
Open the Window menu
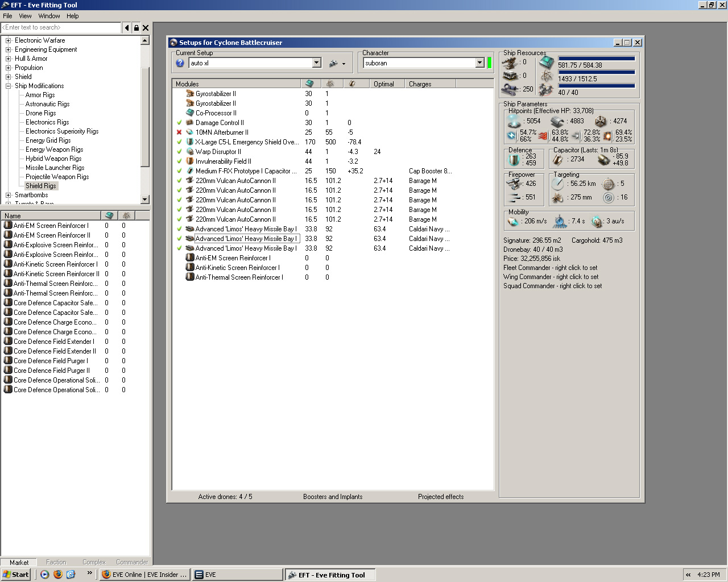coord(49,16)
